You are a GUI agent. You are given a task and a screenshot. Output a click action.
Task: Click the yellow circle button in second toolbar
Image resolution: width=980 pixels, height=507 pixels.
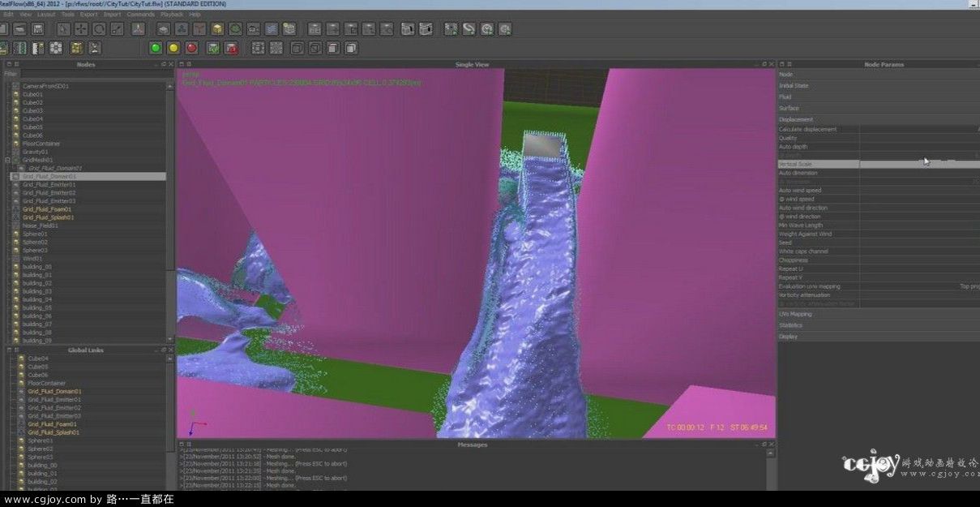pos(173,48)
